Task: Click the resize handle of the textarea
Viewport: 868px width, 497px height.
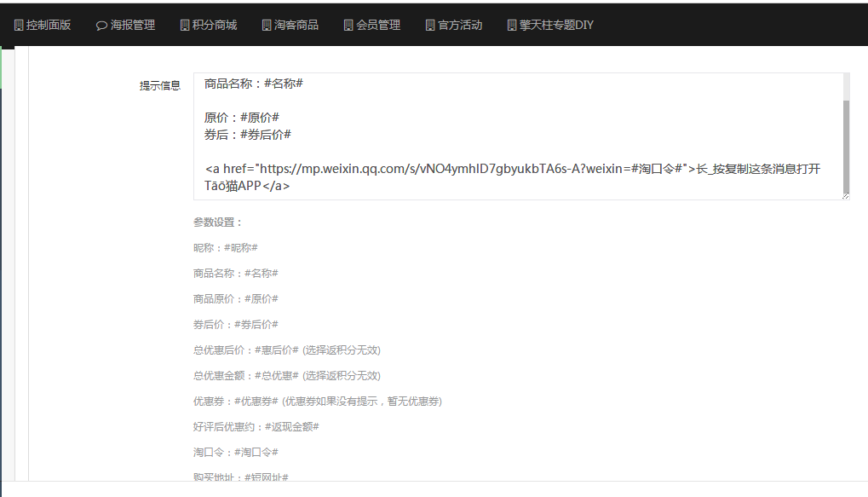Action: coord(846,196)
